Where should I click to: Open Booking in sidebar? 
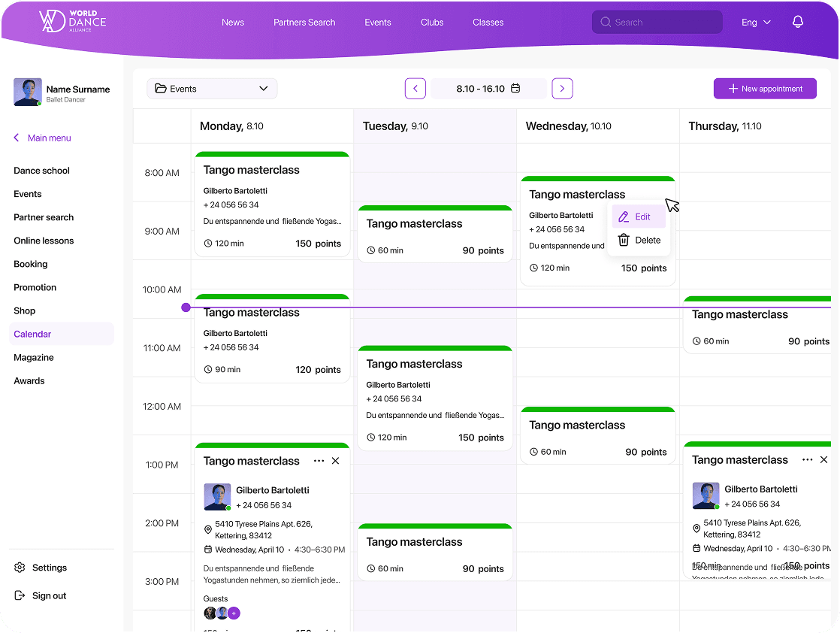tap(31, 264)
